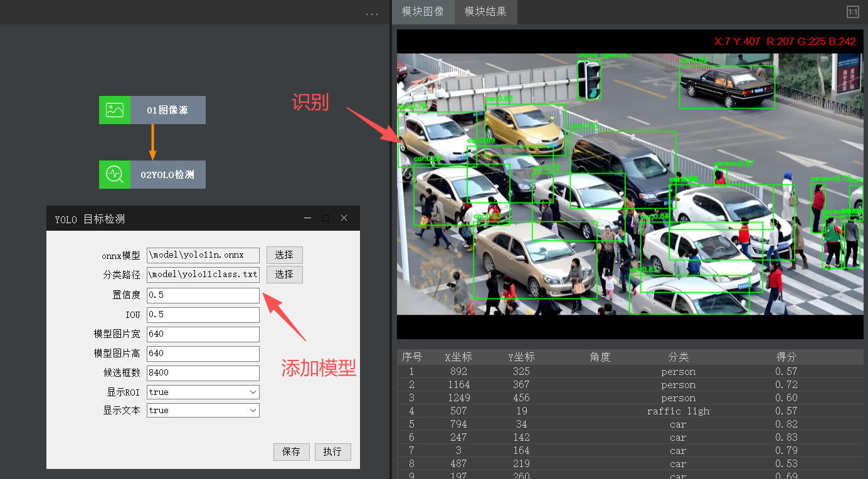Viewport: 868px width, 479px height.
Task: Click the 1:1 actual size icon
Action: (853, 12)
